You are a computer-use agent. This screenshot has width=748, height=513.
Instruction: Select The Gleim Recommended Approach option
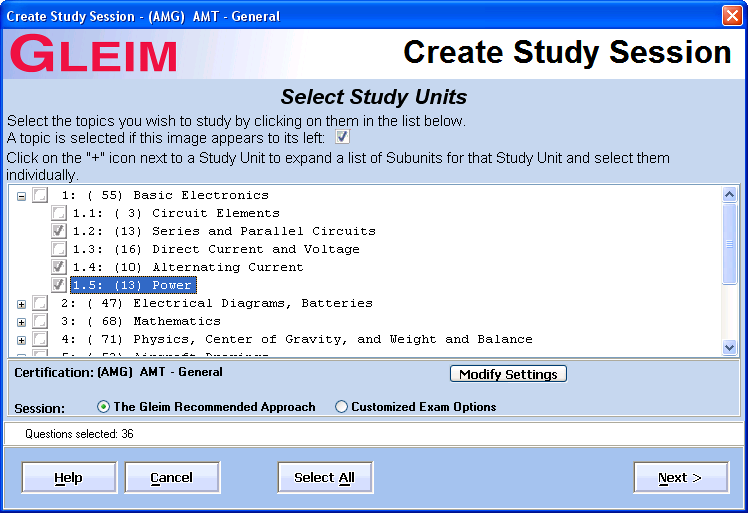[x=104, y=407]
